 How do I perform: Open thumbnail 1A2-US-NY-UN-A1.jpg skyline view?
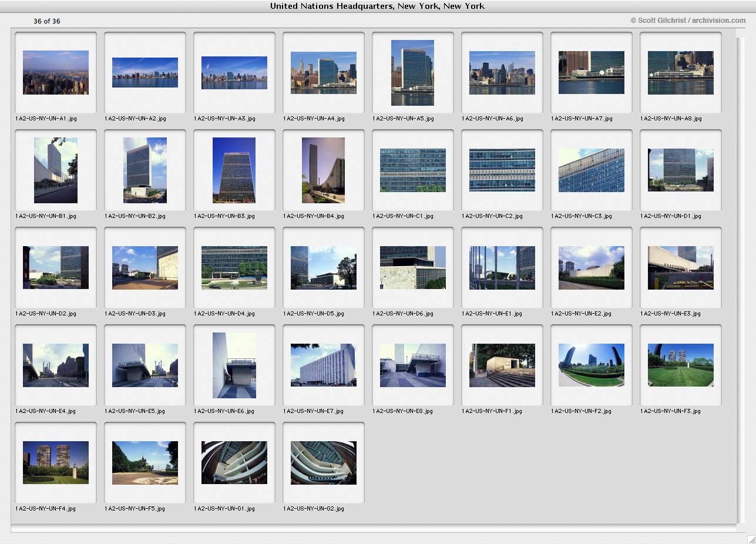pyautogui.click(x=56, y=72)
